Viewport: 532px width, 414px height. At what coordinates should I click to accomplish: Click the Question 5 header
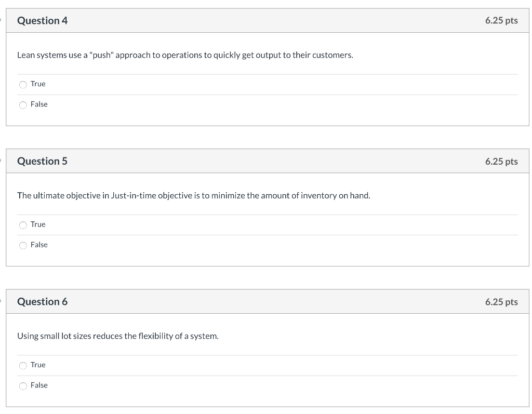coord(43,161)
